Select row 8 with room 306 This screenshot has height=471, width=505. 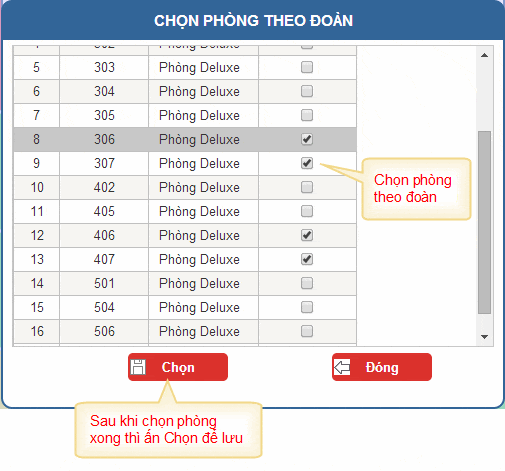click(x=185, y=139)
